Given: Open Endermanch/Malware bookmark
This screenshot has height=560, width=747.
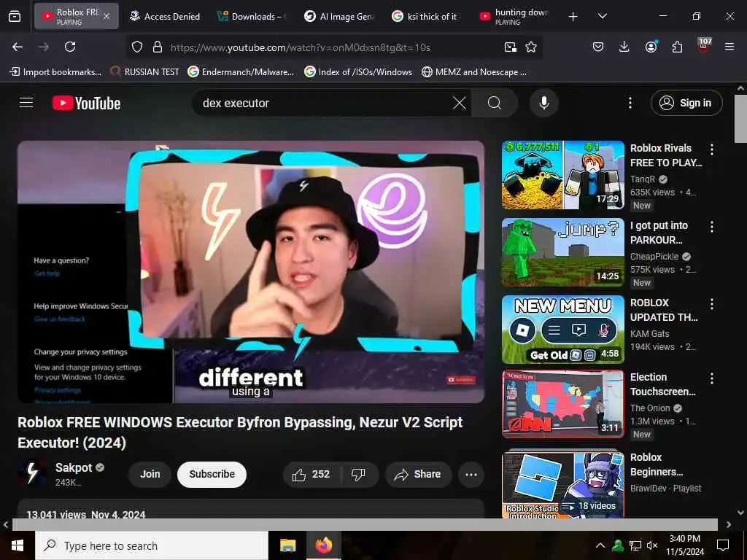Looking at the screenshot, I should pyautogui.click(x=241, y=72).
